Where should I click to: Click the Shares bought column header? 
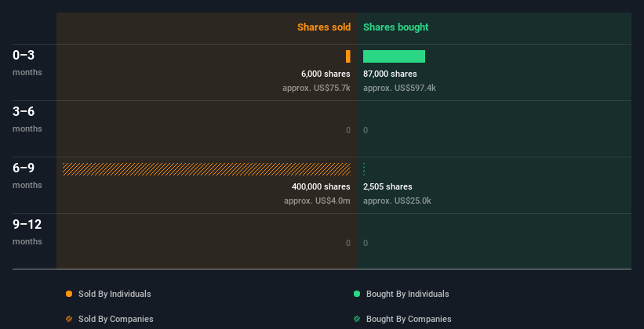tap(396, 27)
